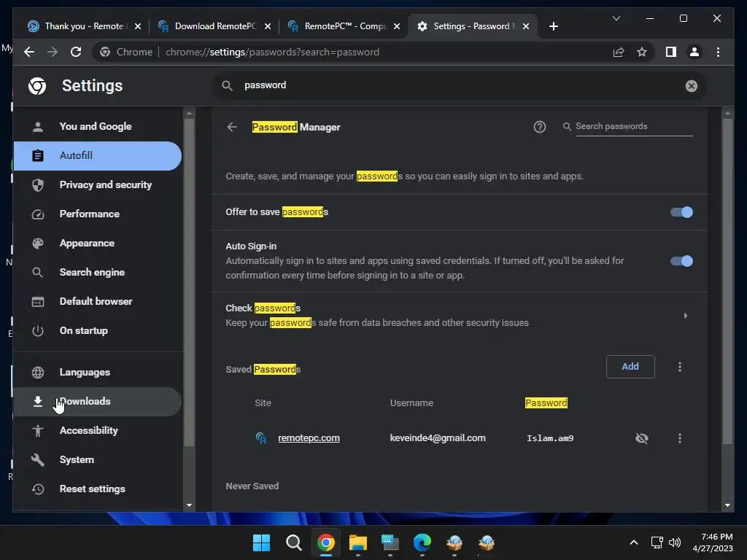This screenshot has width=747, height=560.
Task: Open the Chrome side panel
Action: 671,52
